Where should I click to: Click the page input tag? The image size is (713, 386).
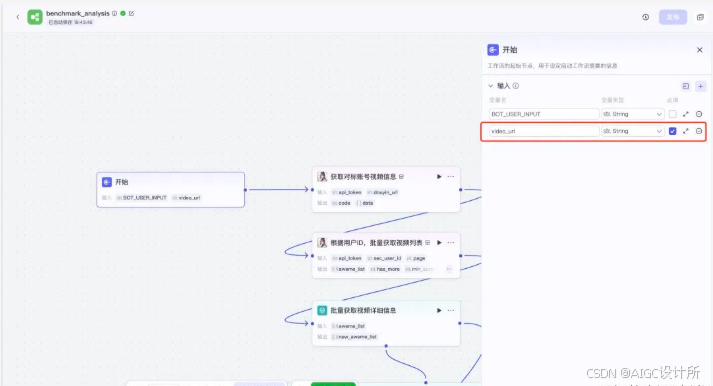416,258
